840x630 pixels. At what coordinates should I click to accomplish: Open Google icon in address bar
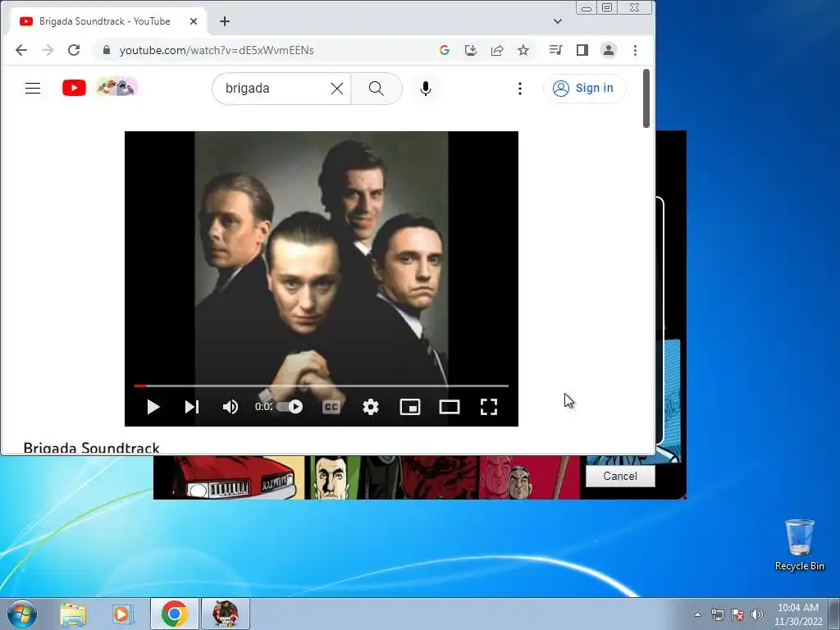pos(444,50)
